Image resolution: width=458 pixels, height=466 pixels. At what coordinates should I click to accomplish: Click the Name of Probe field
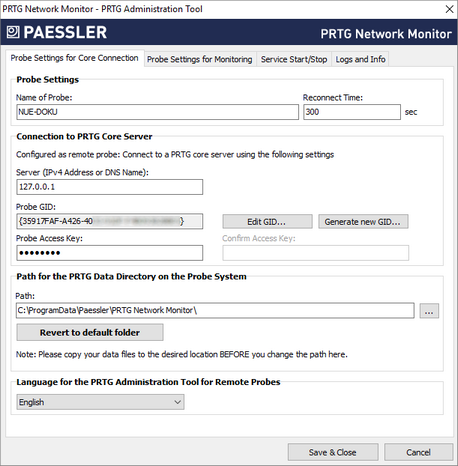coord(157,112)
